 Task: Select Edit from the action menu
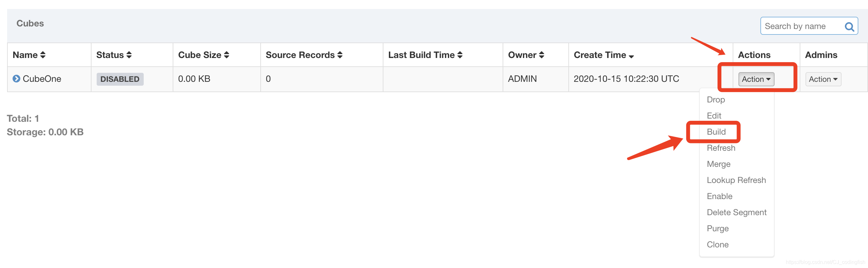pos(714,116)
